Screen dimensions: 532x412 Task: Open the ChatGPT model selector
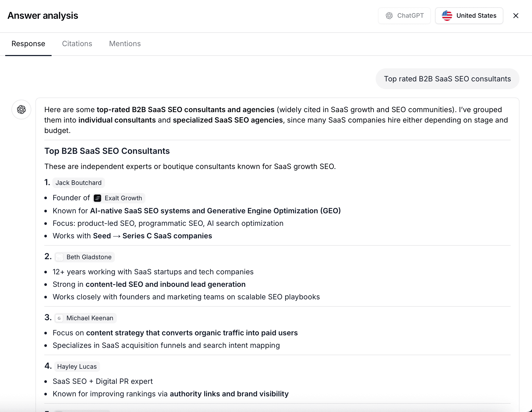[404, 15]
